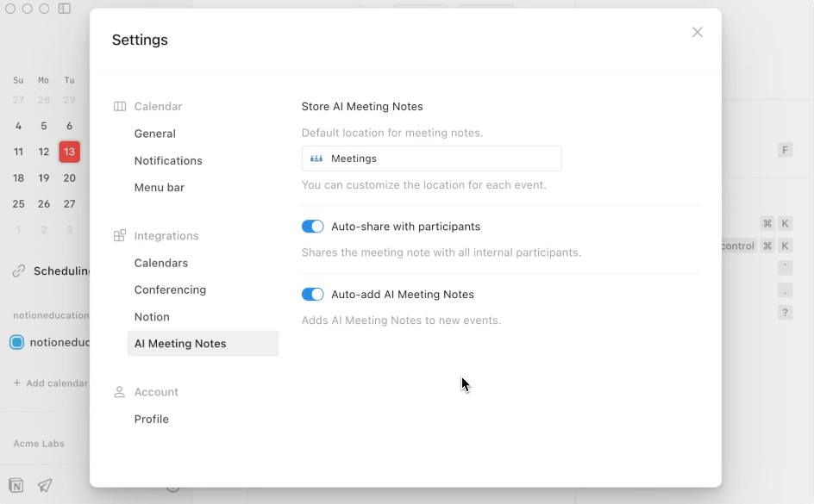Select day 6 in mini calendar
The height and width of the screenshot is (504, 814).
click(70, 126)
